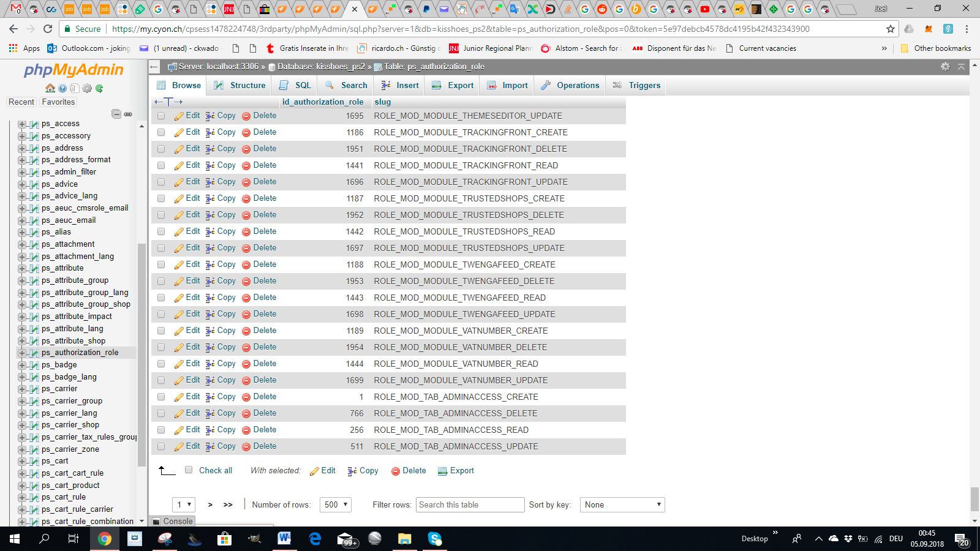Screen dimensions: 980x551
Task: Click the Filter rows search field
Action: 470,504
